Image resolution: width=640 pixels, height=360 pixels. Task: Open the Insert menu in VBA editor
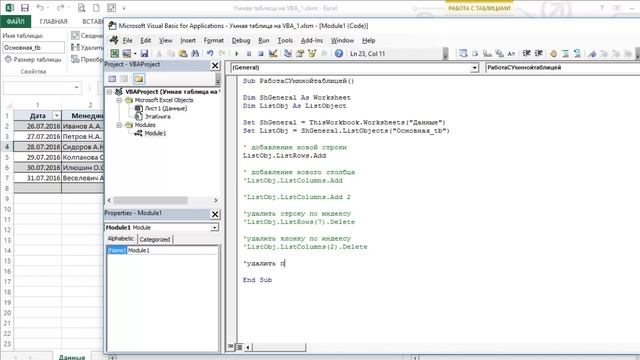[188, 40]
